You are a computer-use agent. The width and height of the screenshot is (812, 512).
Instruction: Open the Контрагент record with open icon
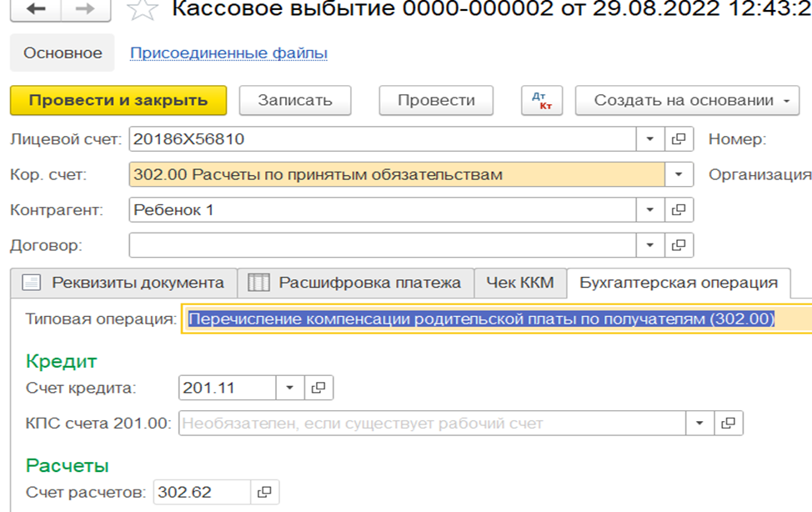[679, 210]
